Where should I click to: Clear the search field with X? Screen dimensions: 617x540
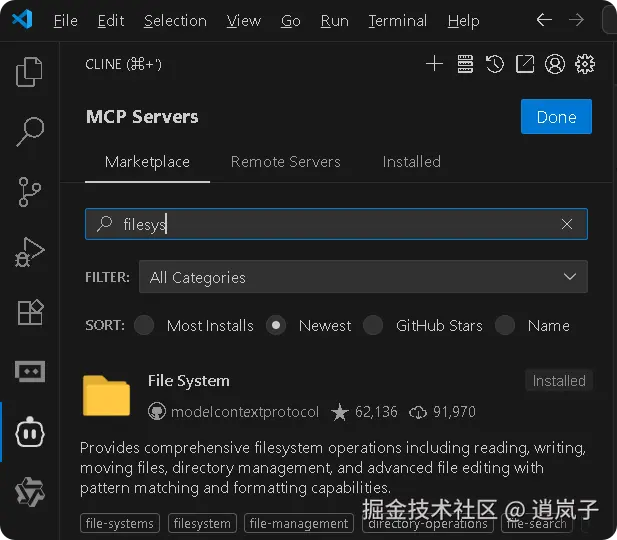click(x=567, y=224)
